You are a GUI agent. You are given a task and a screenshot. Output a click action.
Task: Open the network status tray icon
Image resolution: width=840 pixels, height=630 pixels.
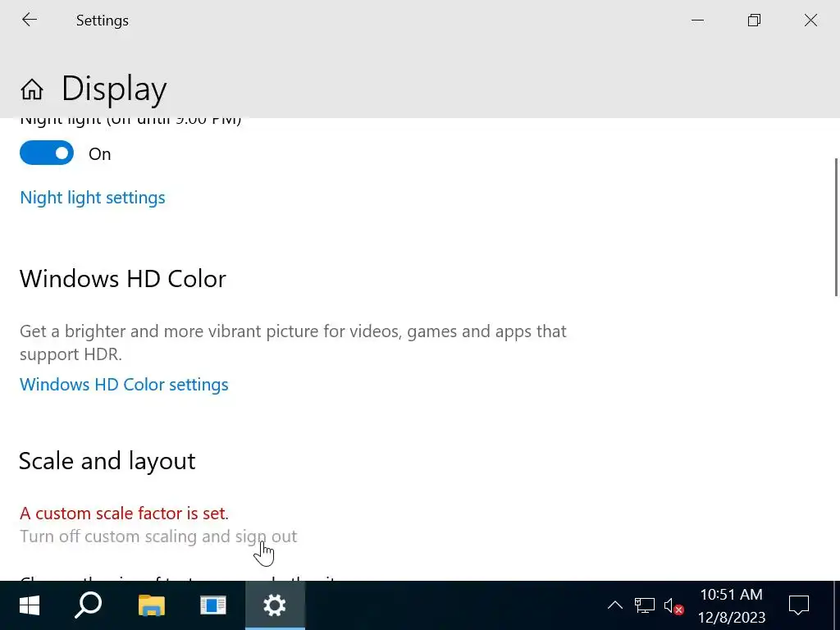[645, 606]
